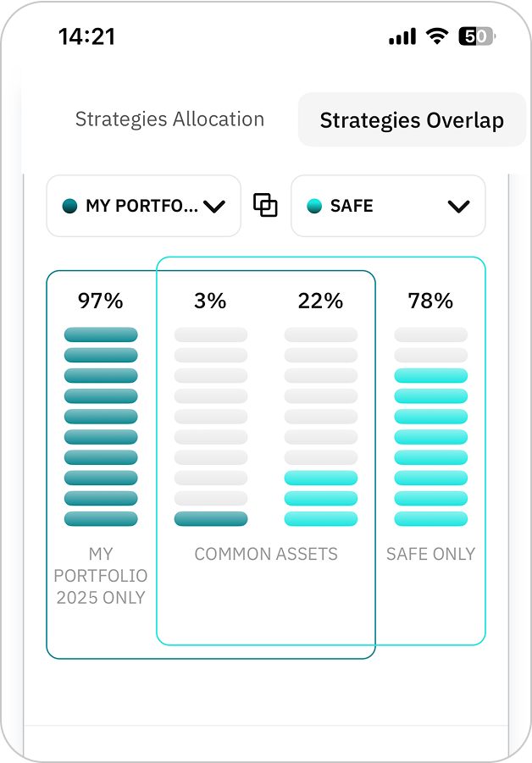This screenshot has width=532, height=763.
Task: Expand the SAFE strategy dropdown chevron
Action: pyautogui.click(x=458, y=206)
